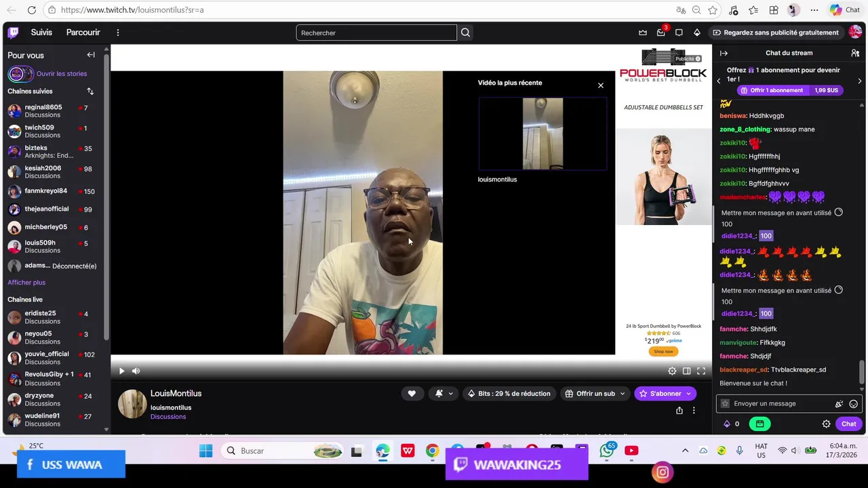Open the emote picker in chat
The height and width of the screenshot is (488, 868).
point(854,404)
